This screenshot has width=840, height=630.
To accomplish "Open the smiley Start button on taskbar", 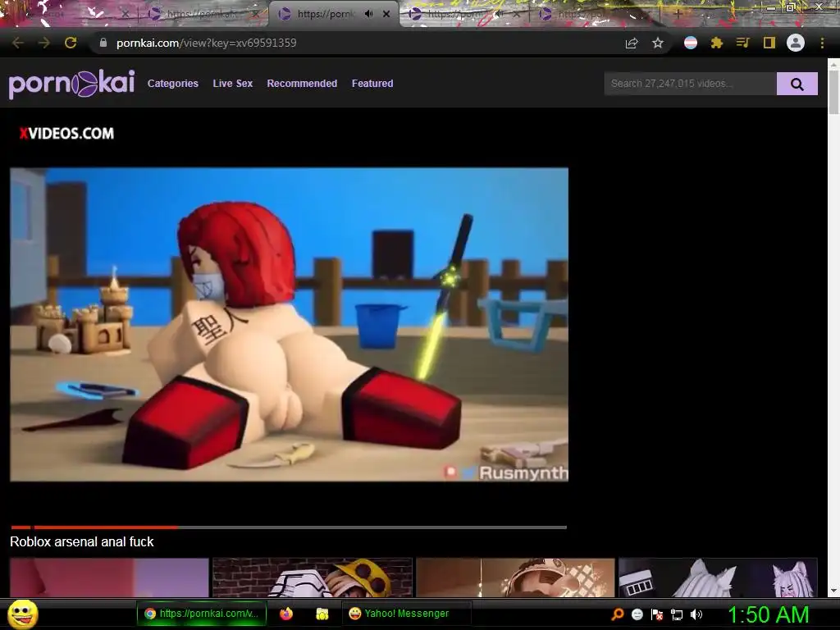I will (22, 614).
